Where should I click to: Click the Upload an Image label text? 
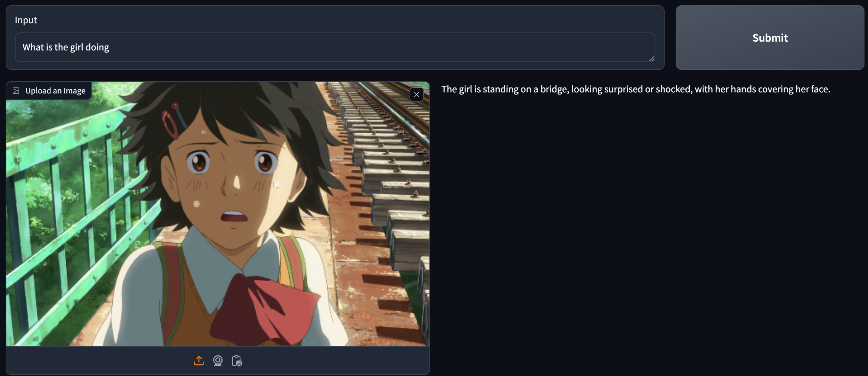coord(55,91)
